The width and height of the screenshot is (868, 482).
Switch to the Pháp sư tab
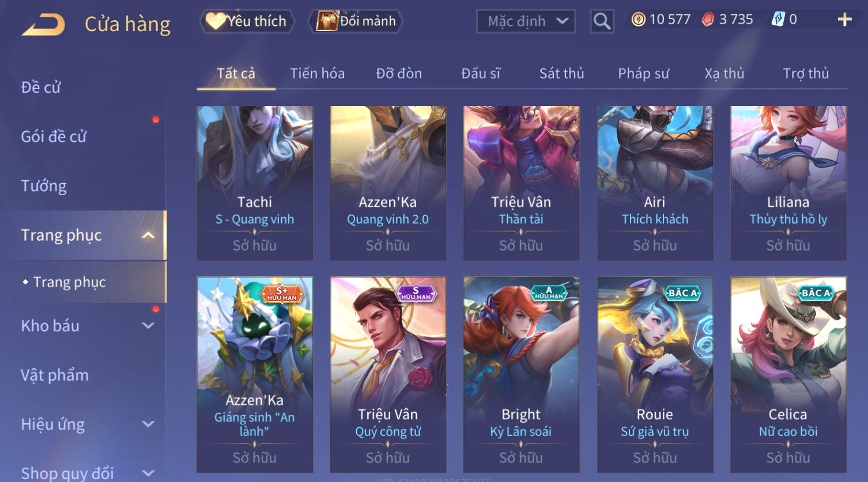[643, 74]
